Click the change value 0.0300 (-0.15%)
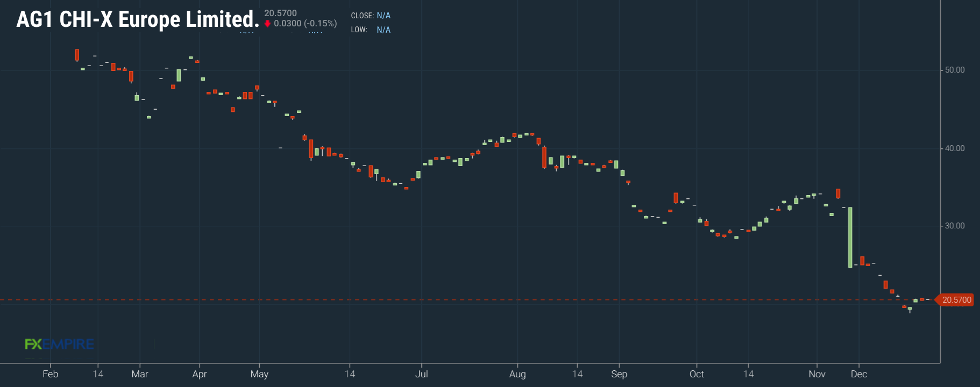The height and width of the screenshot is (387, 980). [x=306, y=24]
